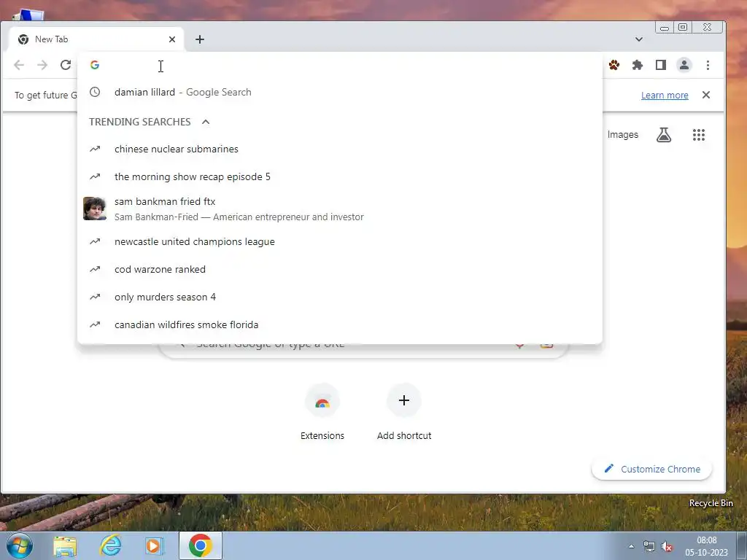Launch Internet Explorer from taskbar
This screenshot has height=560, width=747.
[110, 545]
